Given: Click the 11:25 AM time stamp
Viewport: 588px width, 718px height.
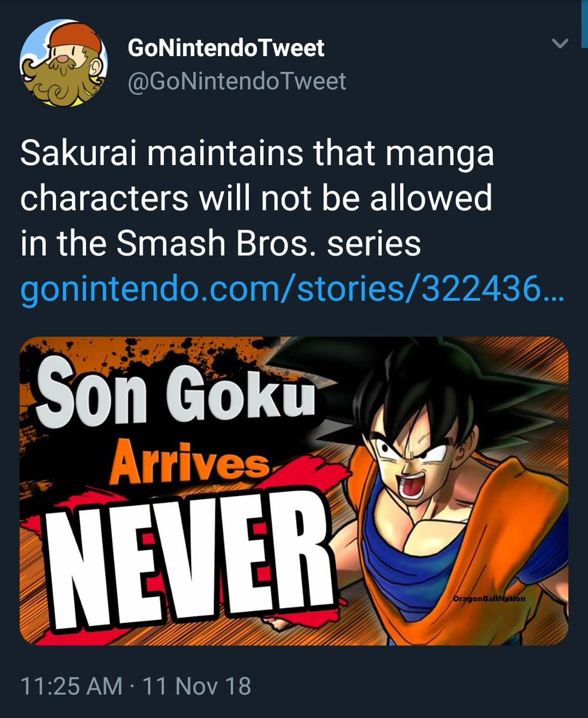Looking at the screenshot, I should click(71, 685).
